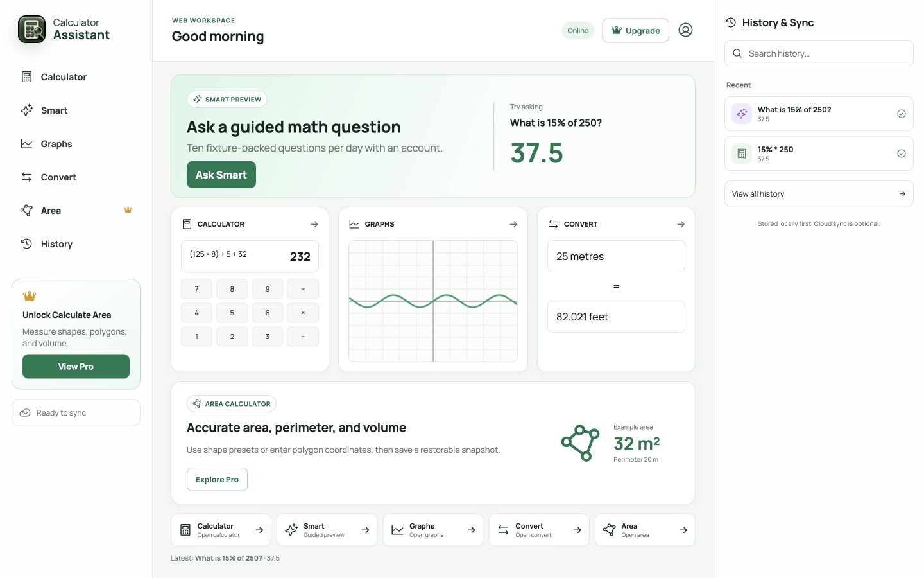Click the arrow on the Calculator card
Viewport: 924px width, 578px height.
click(x=314, y=224)
